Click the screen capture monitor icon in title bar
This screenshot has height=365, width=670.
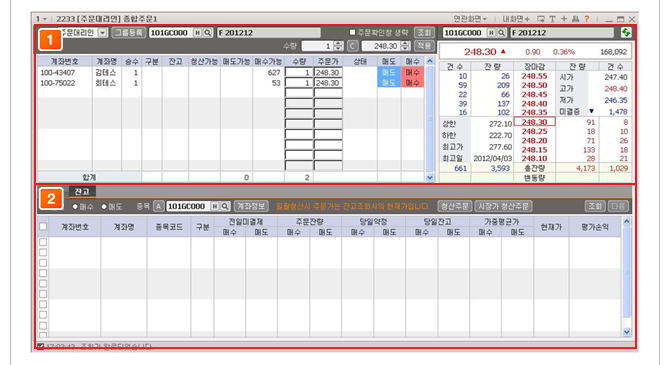coord(541,19)
